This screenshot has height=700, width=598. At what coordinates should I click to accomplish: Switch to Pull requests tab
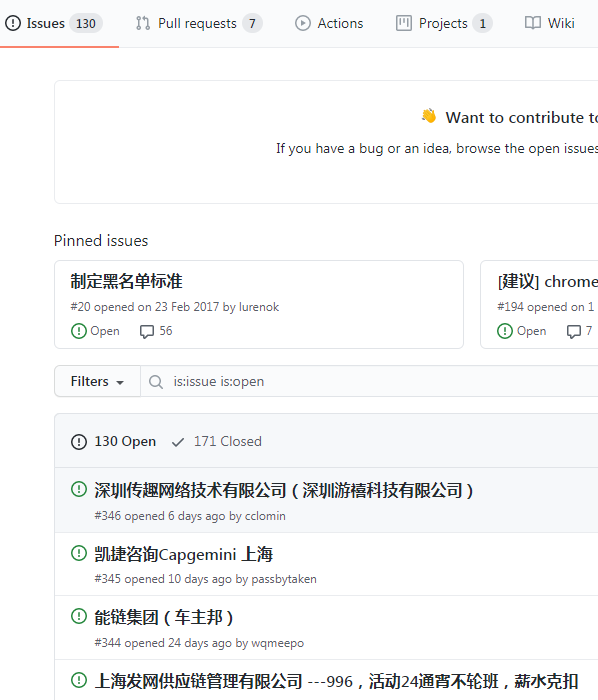pos(197,23)
